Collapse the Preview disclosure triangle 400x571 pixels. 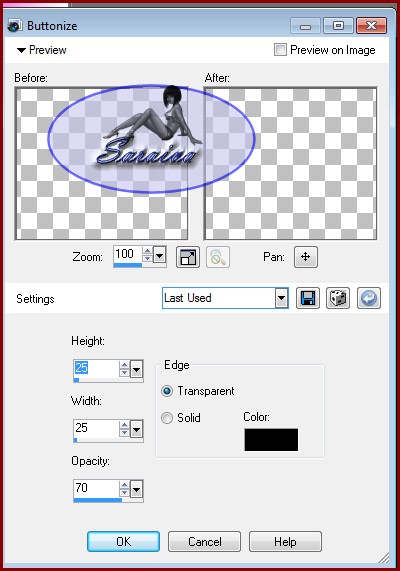click(x=21, y=50)
